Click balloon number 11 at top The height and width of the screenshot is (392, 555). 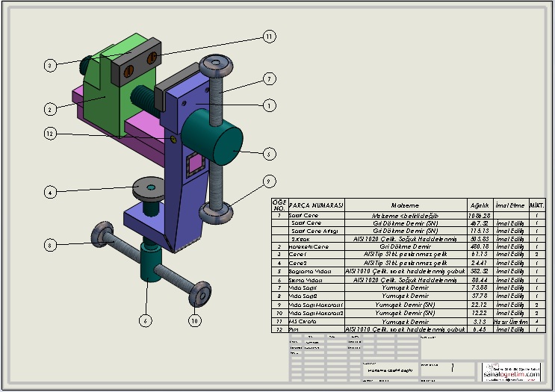(x=270, y=36)
